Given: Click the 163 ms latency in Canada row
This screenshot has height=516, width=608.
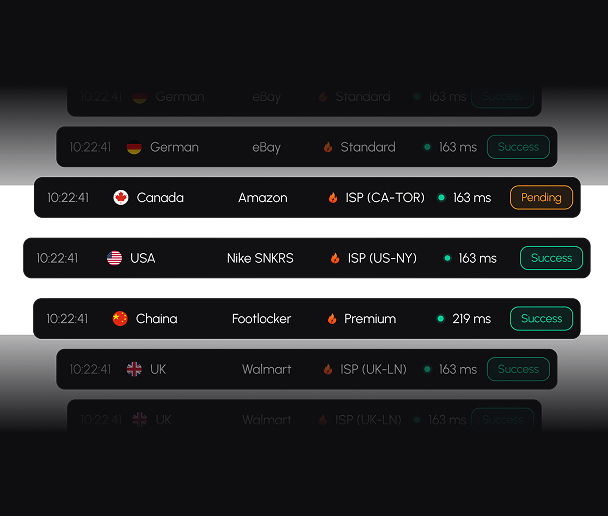Looking at the screenshot, I should [x=472, y=198].
